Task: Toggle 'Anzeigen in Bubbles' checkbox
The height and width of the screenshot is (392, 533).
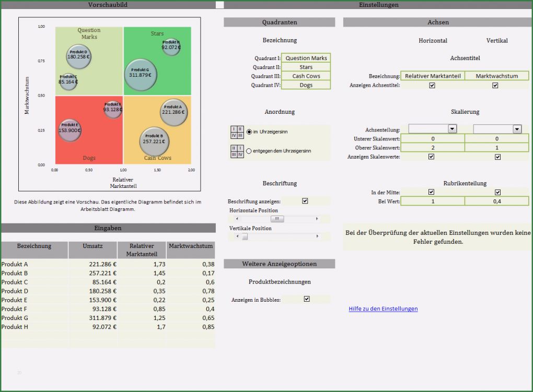Action: pos(307,299)
